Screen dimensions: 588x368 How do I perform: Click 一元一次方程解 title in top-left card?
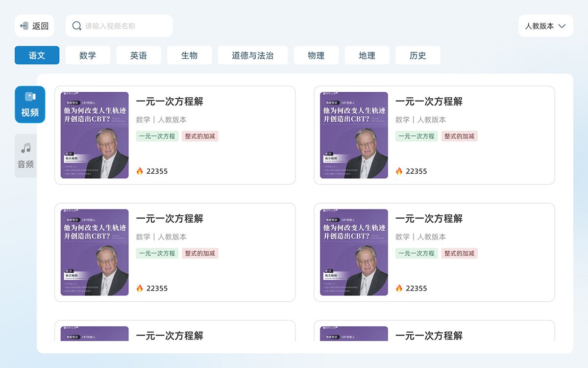coord(170,102)
